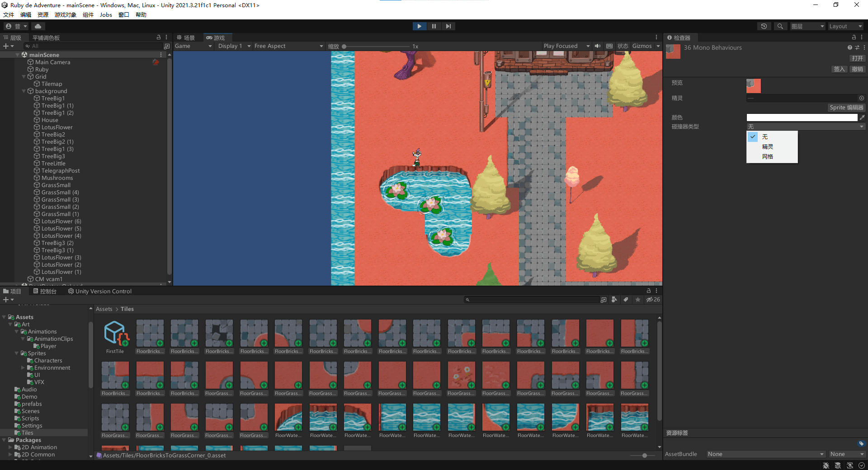Viewport: 868px width, 470px height.
Task: Toggle the Stats button in Game view
Action: [623, 46]
